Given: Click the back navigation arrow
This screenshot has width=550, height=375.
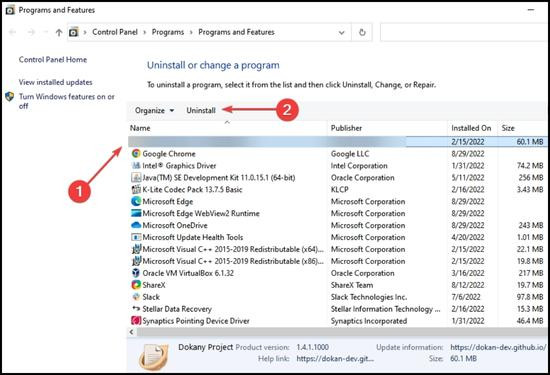Looking at the screenshot, I should pyautogui.click(x=13, y=32).
